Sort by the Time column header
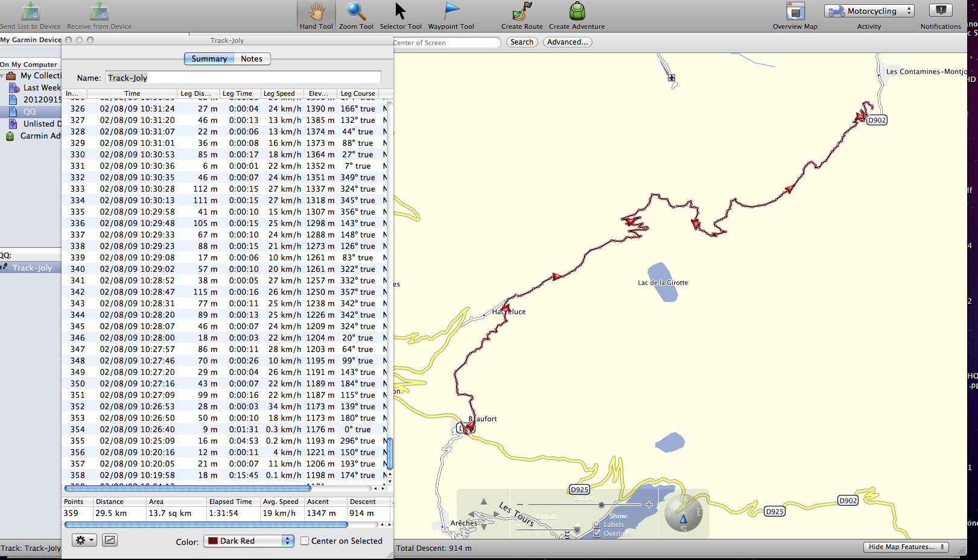 tap(132, 93)
